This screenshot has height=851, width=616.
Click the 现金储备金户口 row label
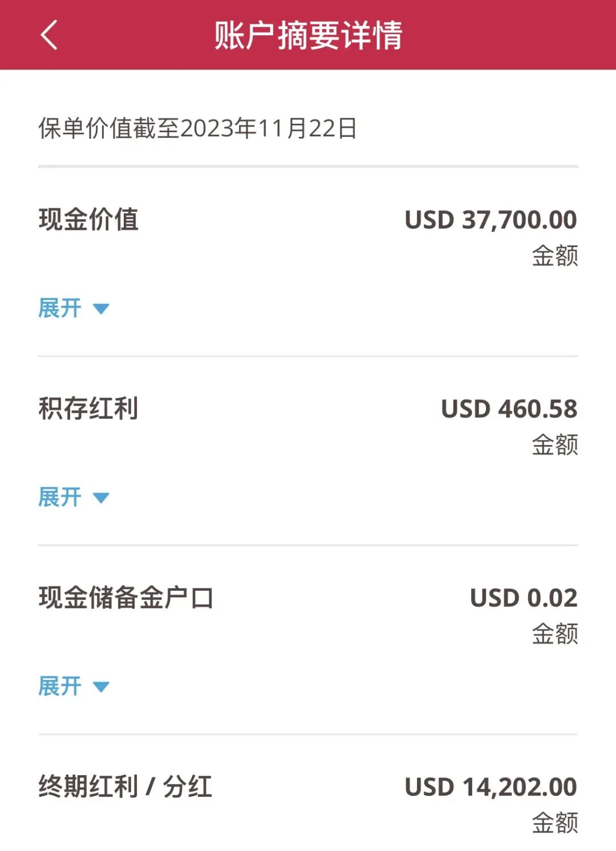[x=126, y=598]
